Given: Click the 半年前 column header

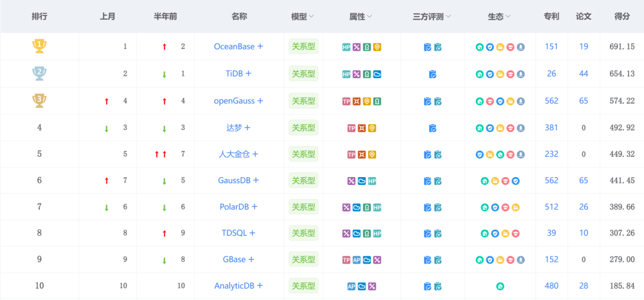Looking at the screenshot, I should point(165,17).
